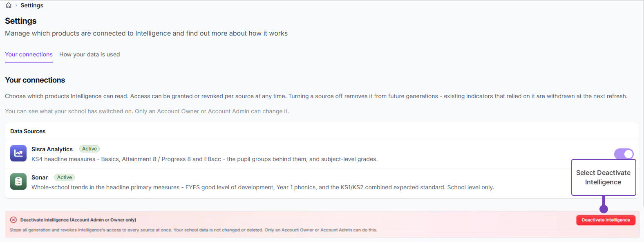Image resolution: width=644 pixels, height=242 pixels.
Task: Click the Select Deactivate Intelligence tooltip box
Action: [604, 177]
